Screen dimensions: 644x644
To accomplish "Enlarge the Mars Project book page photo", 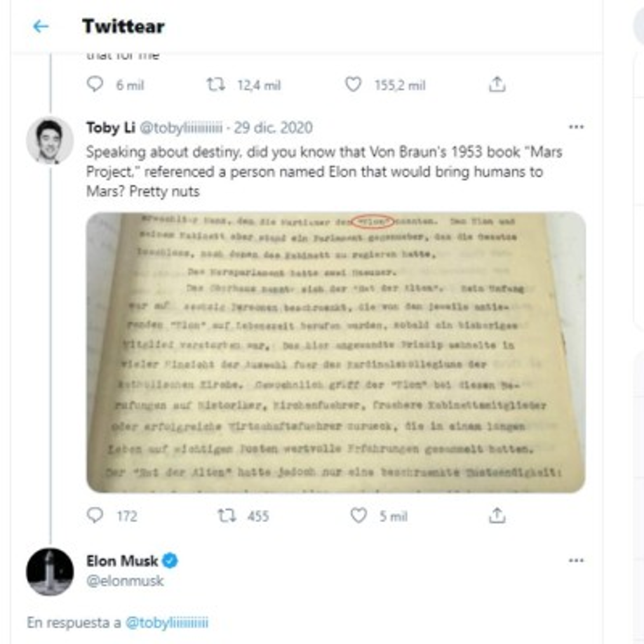I will 335,352.
